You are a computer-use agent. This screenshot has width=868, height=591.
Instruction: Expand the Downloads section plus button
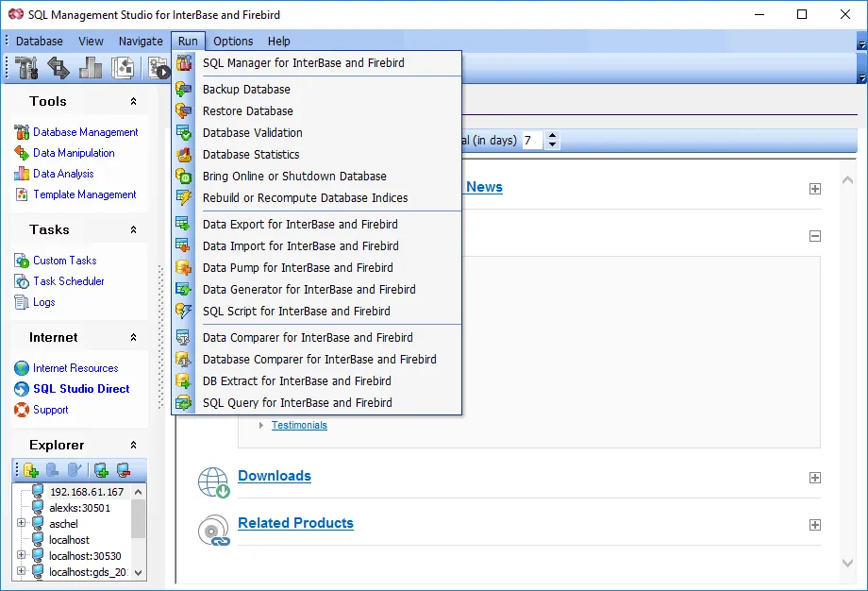815,478
